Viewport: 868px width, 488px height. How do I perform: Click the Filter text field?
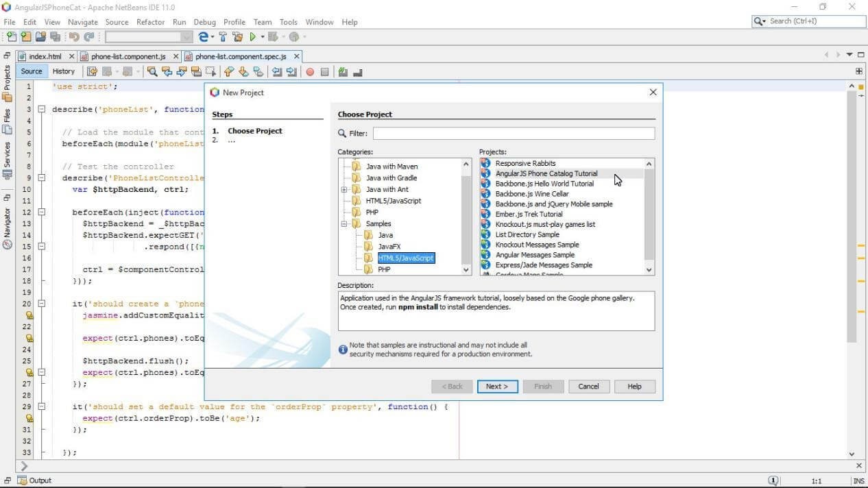pos(514,134)
